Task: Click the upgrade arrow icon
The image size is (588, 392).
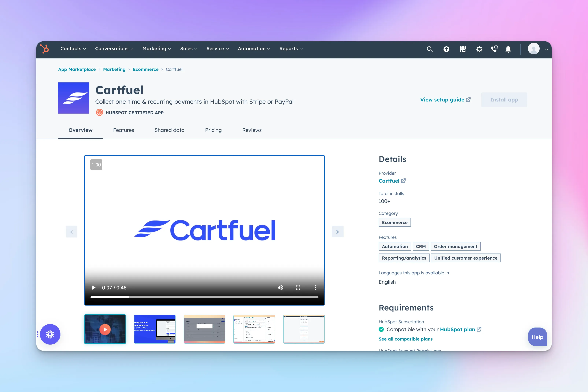Action: click(446, 49)
